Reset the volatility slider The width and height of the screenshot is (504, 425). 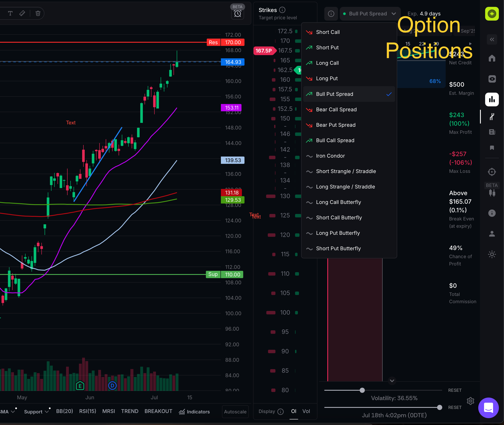pos(455,390)
